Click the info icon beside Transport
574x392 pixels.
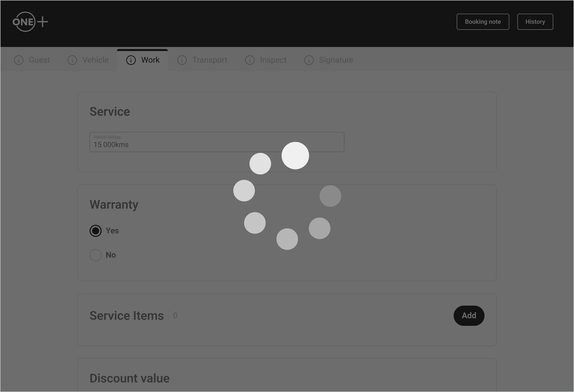click(182, 60)
